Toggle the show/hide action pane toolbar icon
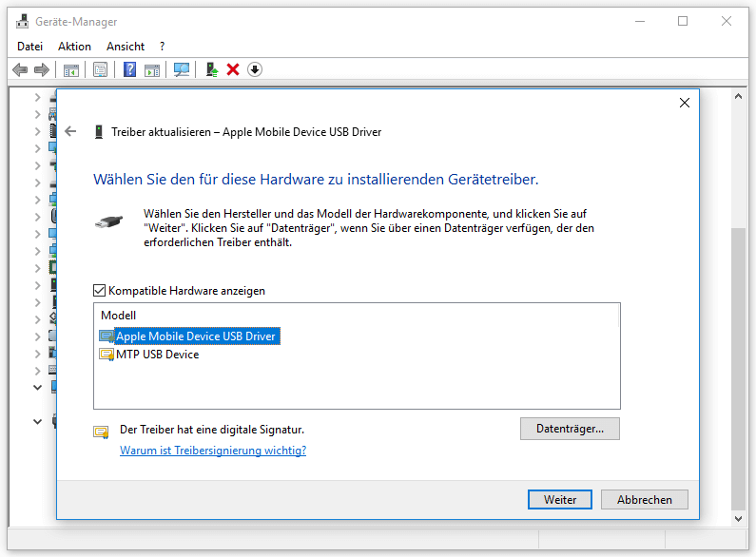The height and width of the screenshot is (557, 756). (x=152, y=70)
